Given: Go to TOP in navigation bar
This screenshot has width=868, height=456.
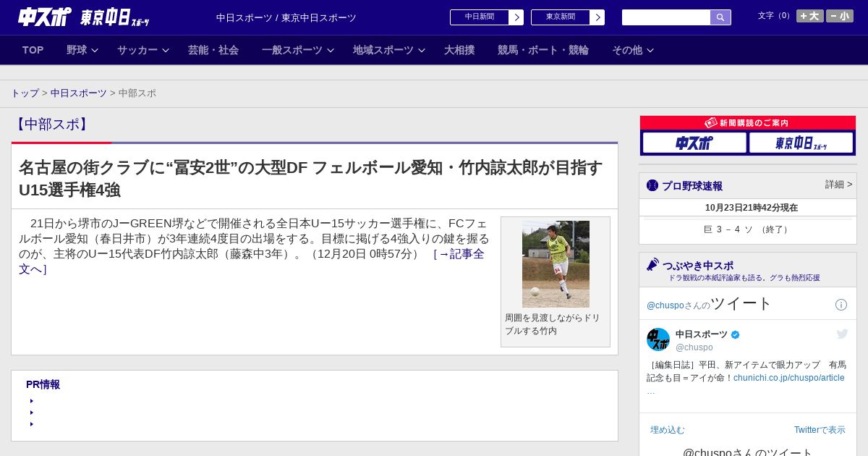Looking at the screenshot, I should click(x=33, y=50).
